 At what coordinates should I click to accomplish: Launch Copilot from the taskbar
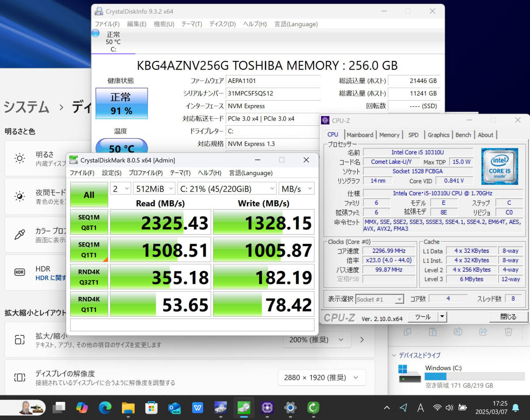coord(82,407)
